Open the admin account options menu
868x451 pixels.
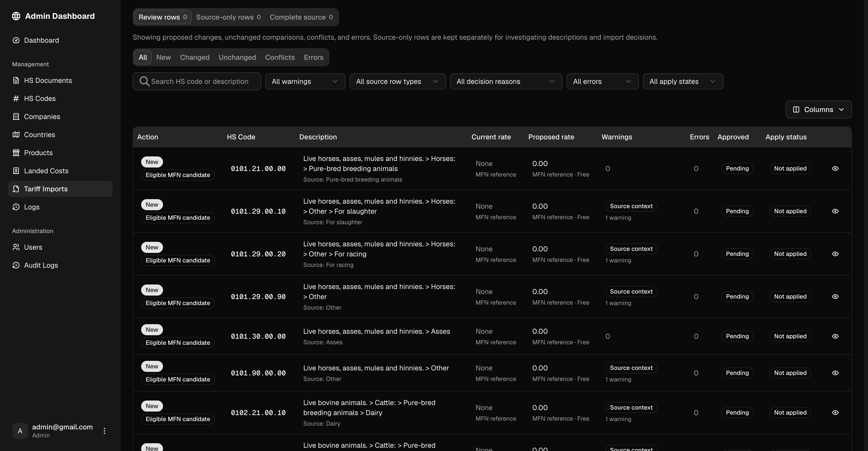click(x=104, y=431)
